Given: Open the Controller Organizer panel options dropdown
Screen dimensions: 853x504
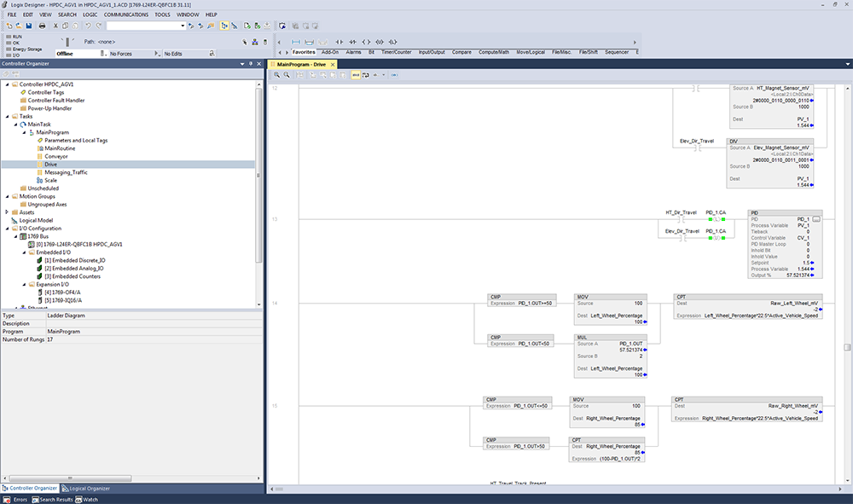Looking at the screenshot, I should [242, 64].
